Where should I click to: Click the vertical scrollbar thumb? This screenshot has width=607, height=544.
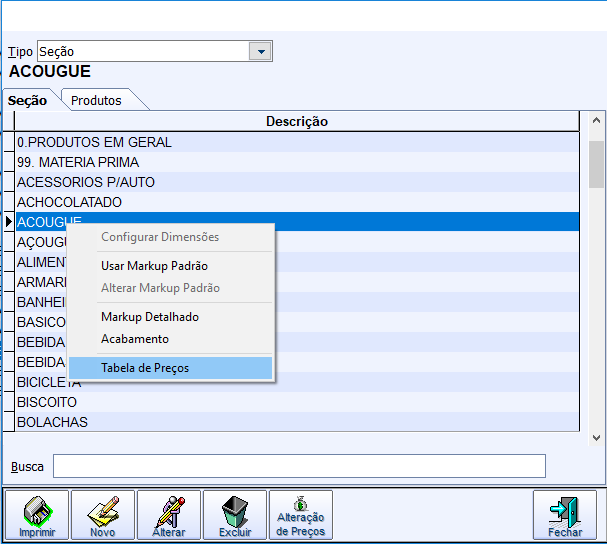click(x=596, y=164)
